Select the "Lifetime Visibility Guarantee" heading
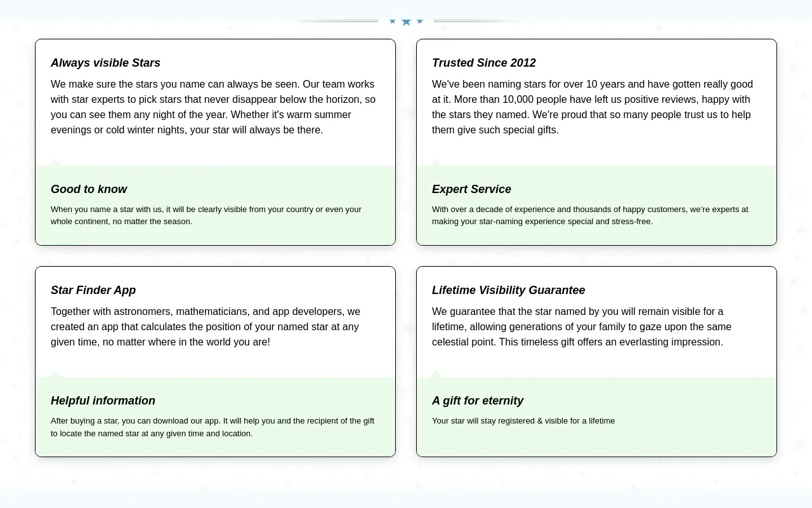Viewport: 812px width, 508px height. tap(508, 290)
